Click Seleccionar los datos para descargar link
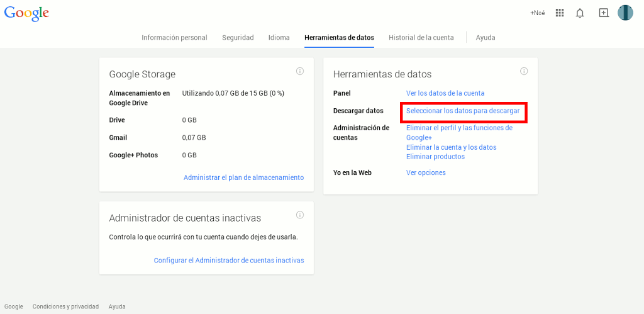The image size is (644, 314). 463,111
